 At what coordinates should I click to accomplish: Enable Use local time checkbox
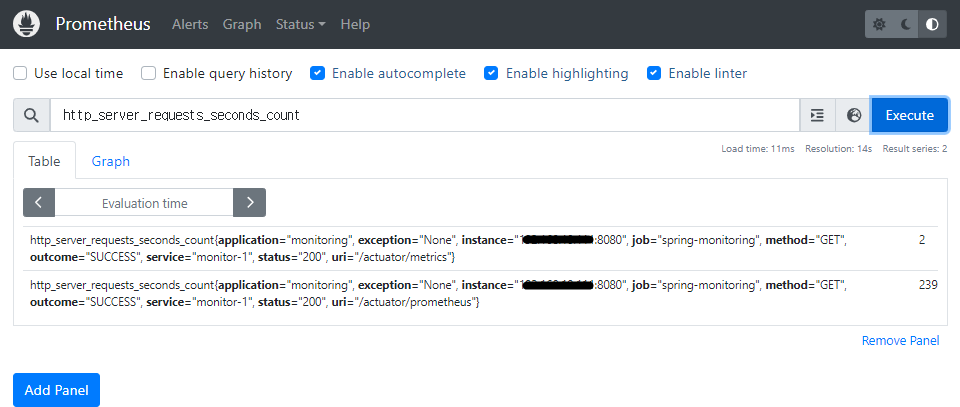pos(20,73)
